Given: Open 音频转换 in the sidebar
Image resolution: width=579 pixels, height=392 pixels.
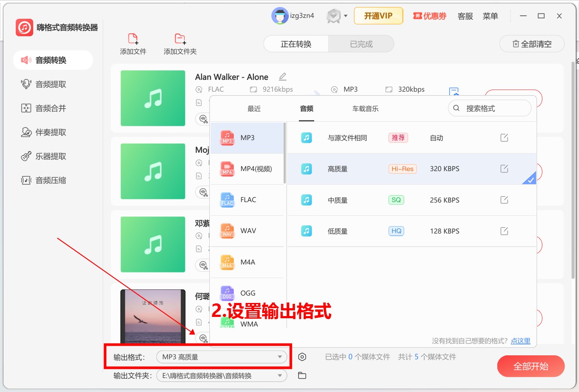Looking at the screenshot, I should tap(53, 60).
